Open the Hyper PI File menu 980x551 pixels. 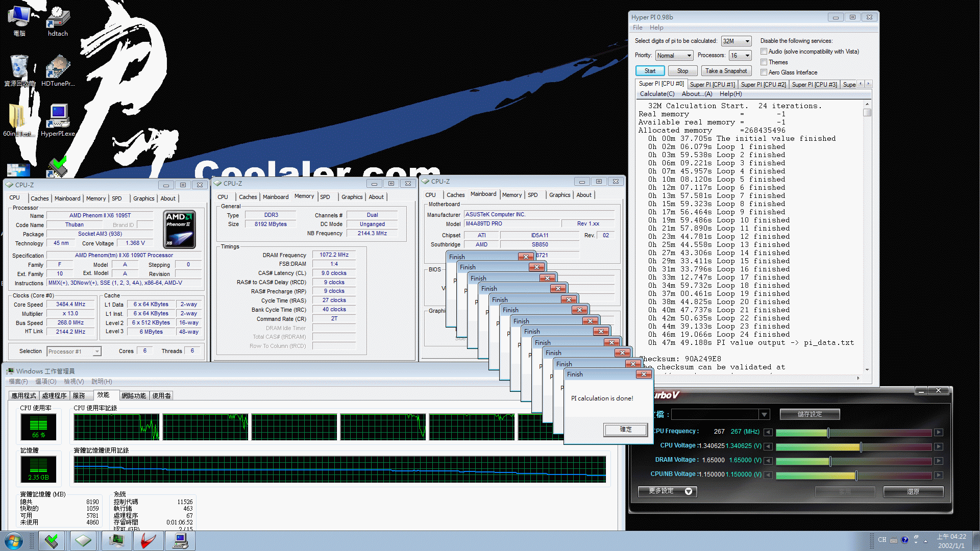[x=638, y=28]
